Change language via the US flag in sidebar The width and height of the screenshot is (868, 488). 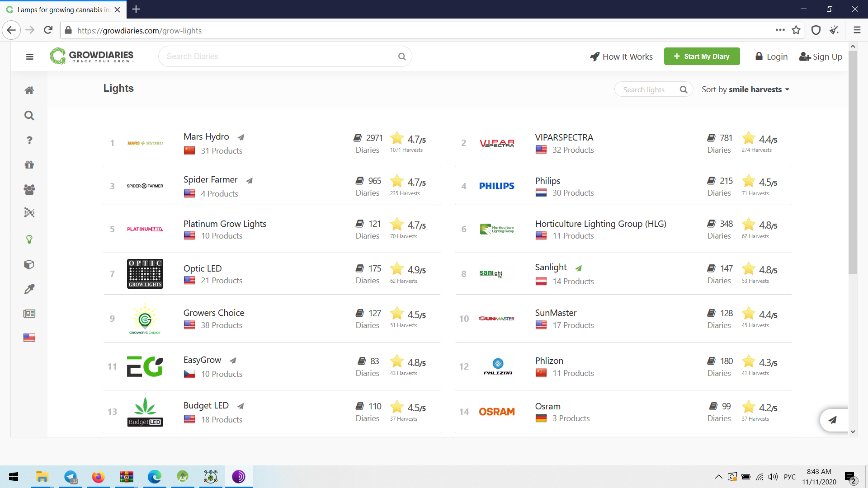click(29, 338)
